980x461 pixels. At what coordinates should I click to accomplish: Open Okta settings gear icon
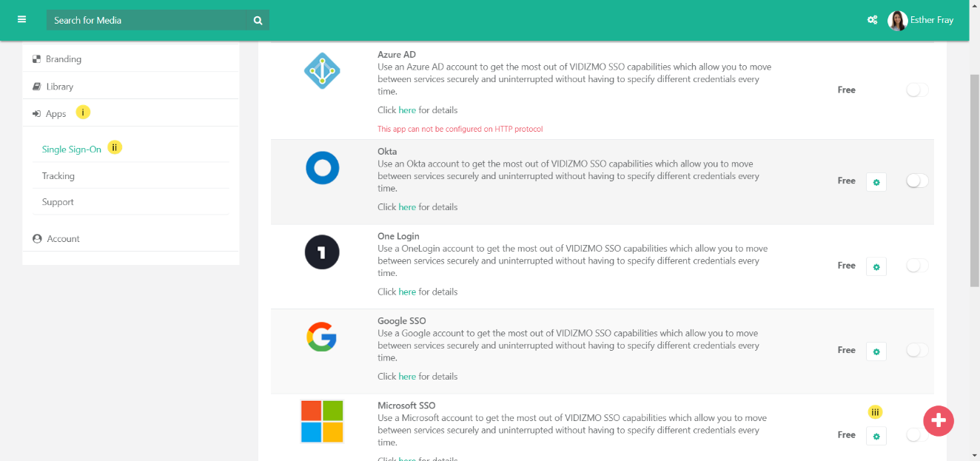[876, 182]
